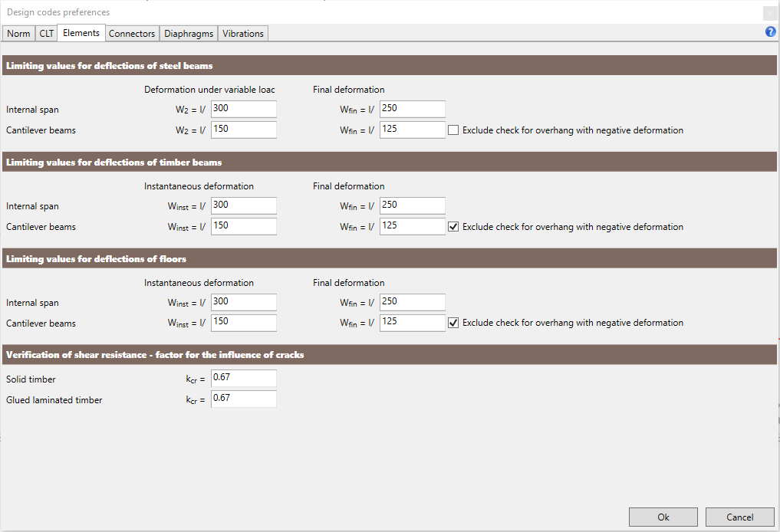Click timber beams internal span Wfin field
Viewport: 780px width, 532px height.
tap(413, 205)
